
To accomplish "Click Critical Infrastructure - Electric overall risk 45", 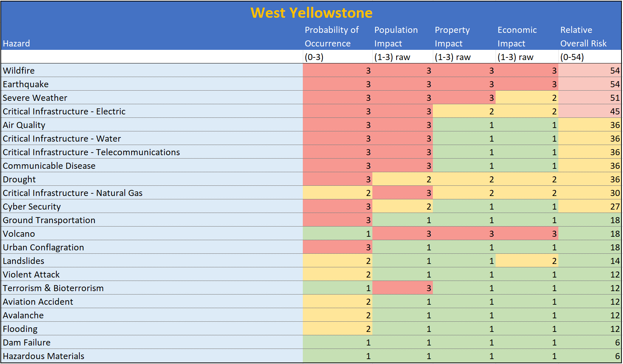I will [614, 111].
